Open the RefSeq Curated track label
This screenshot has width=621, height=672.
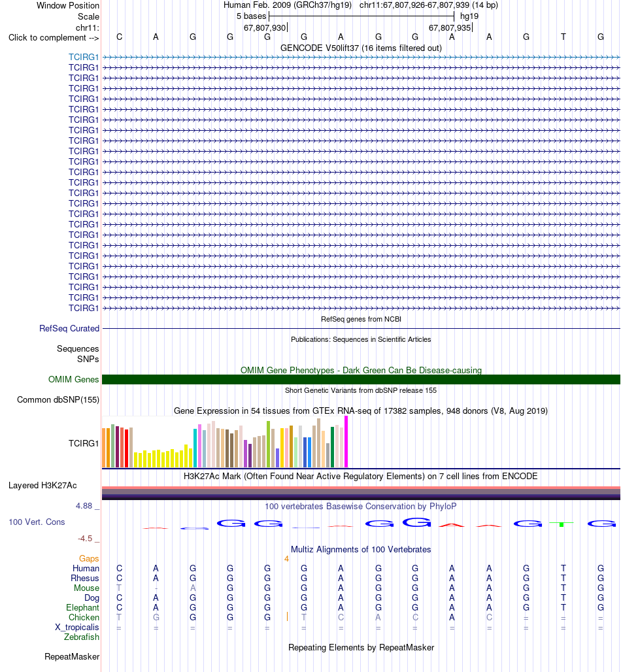tap(69, 328)
